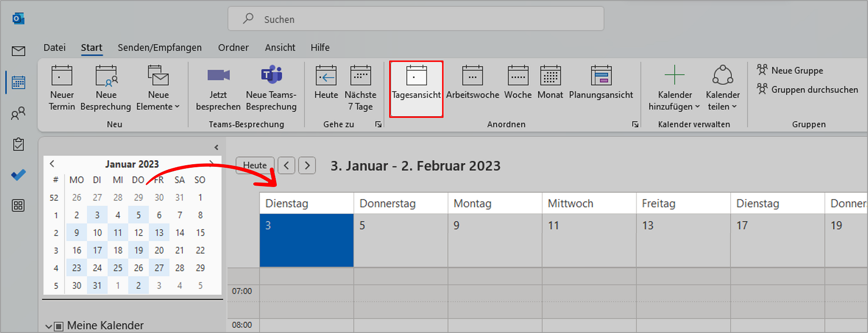Click the Outlook logo icon
This screenshot has height=333, width=868.
pos(18,19)
